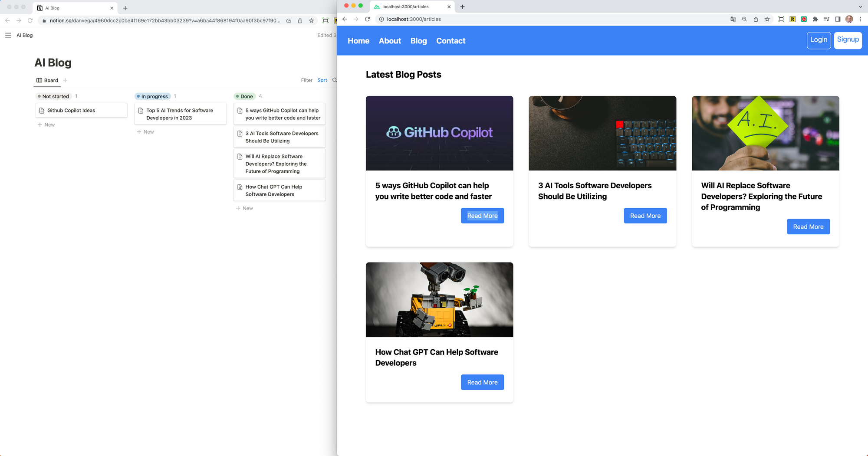
Task: Go to the Blog nav item
Action: click(x=418, y=41)
